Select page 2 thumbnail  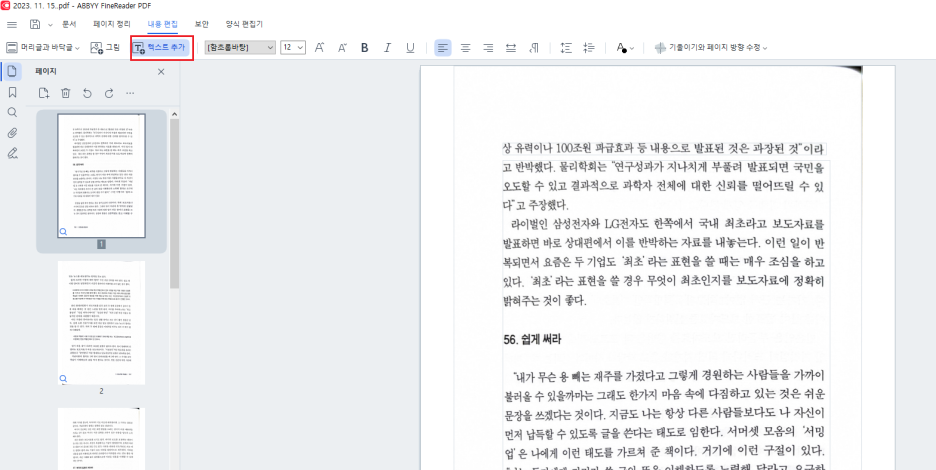[101, 322]
